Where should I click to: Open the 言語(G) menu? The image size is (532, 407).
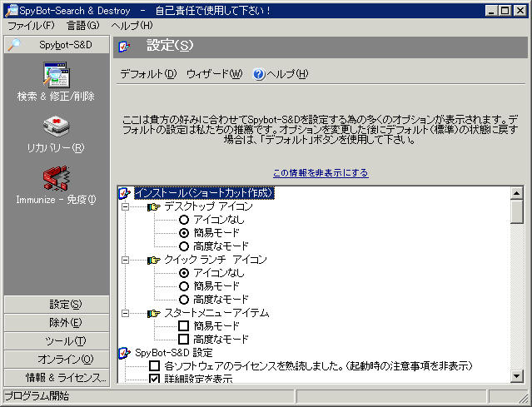[83, 26]
